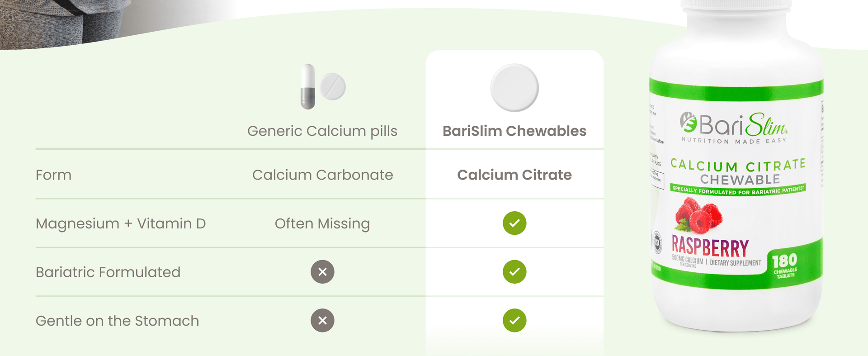Image resolution: width=868 pixels, height=356 pixels.
Task: Click the Gentle on the Stomach row label
Action: (x=117, y=321)
